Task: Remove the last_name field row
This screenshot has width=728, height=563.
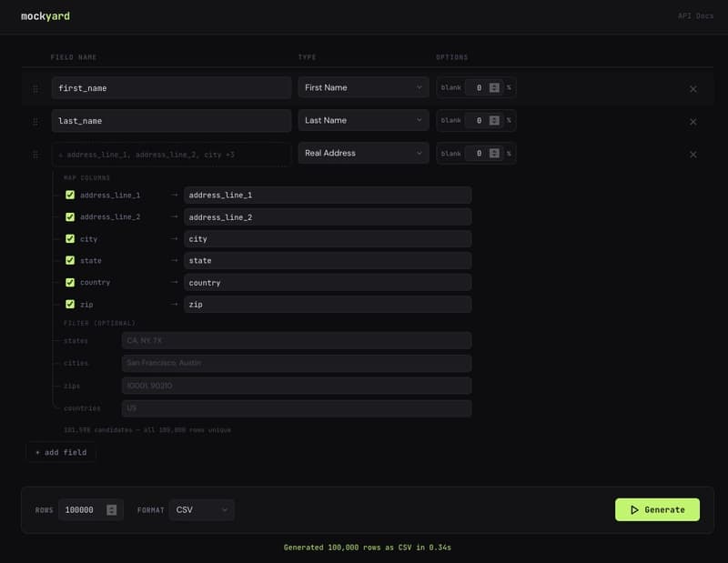Action: 693,122
